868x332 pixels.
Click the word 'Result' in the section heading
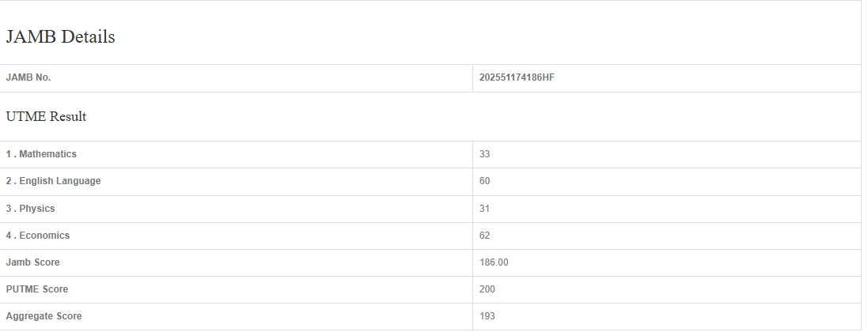[x=68, y=117]
